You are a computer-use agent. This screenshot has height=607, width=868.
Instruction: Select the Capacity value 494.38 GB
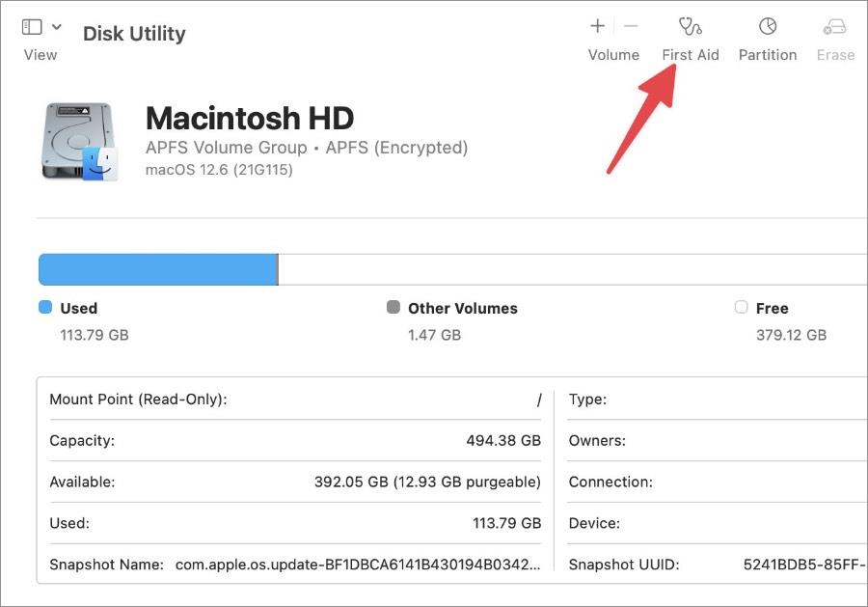point(503,441)
